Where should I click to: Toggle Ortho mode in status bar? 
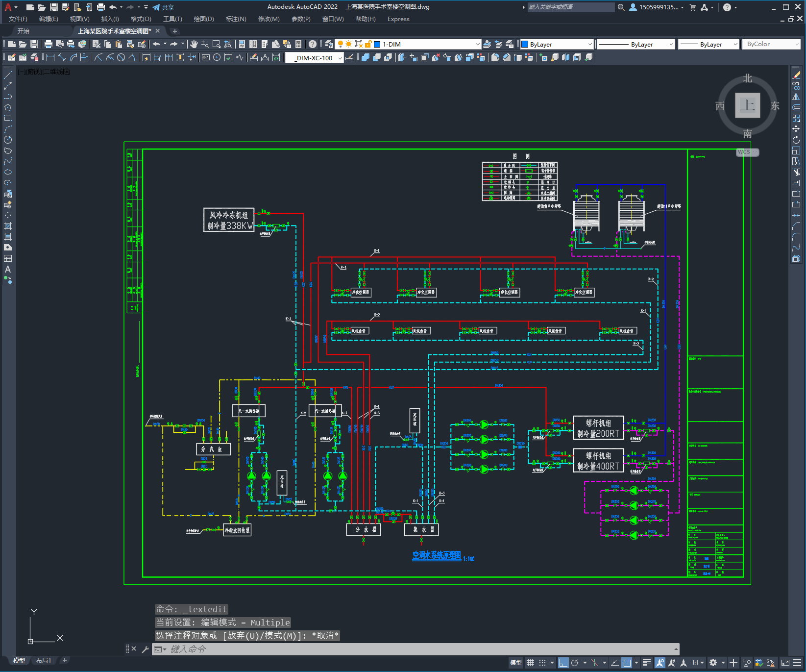click(563, 663)
